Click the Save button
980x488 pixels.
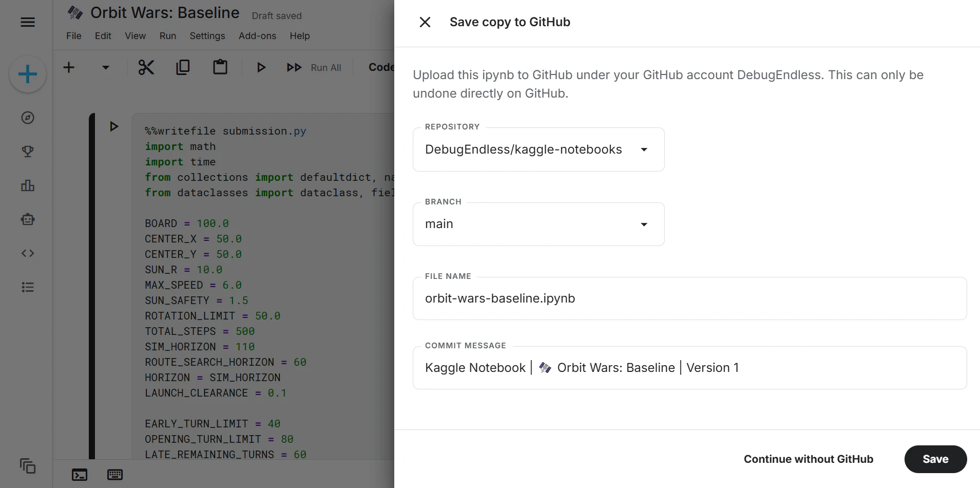pyautogui.click(x=935, y=459)
